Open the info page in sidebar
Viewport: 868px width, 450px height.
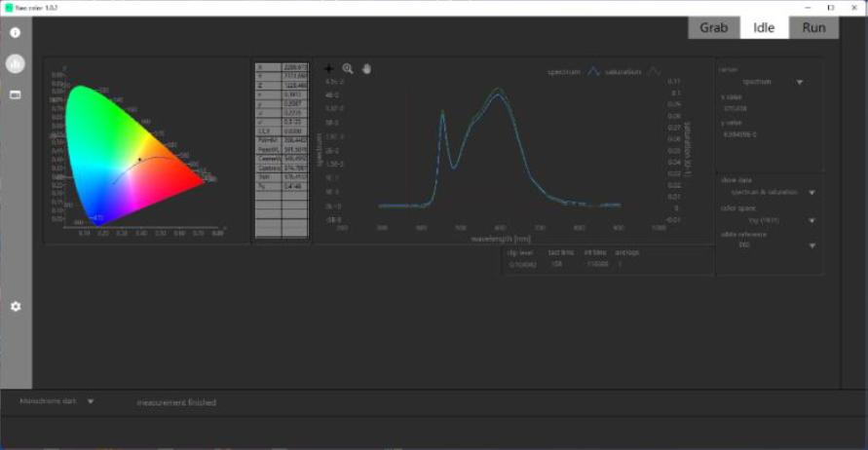[15, 32]
